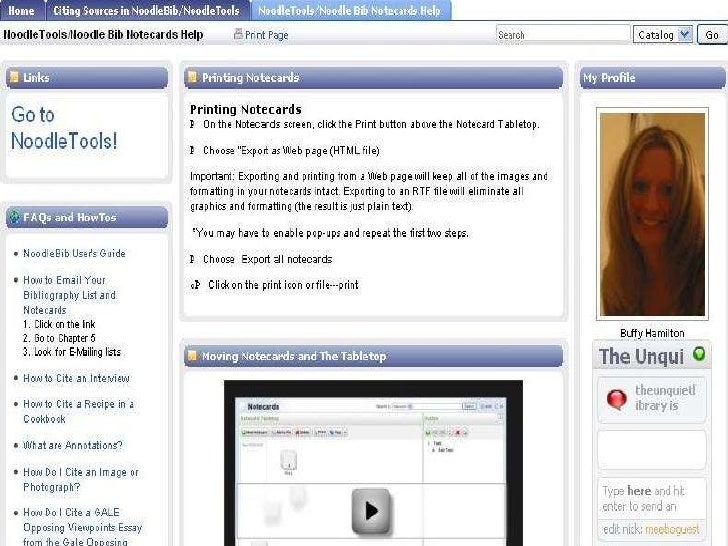This screenshot has height=546, width=728.
Task: Open the What are Annotations? link
Action: point(73,445)
